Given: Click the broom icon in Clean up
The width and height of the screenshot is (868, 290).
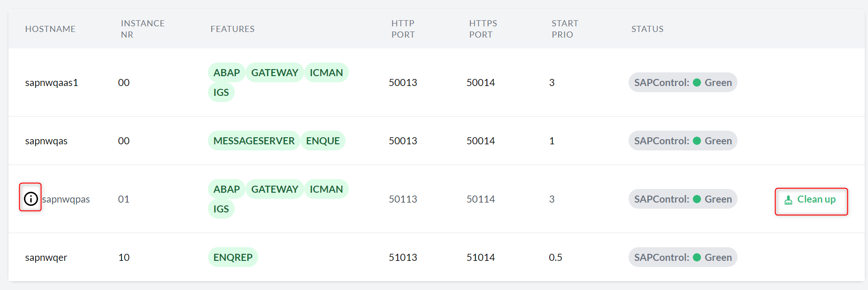Looking at the screenshot, I should pos(788,200).
